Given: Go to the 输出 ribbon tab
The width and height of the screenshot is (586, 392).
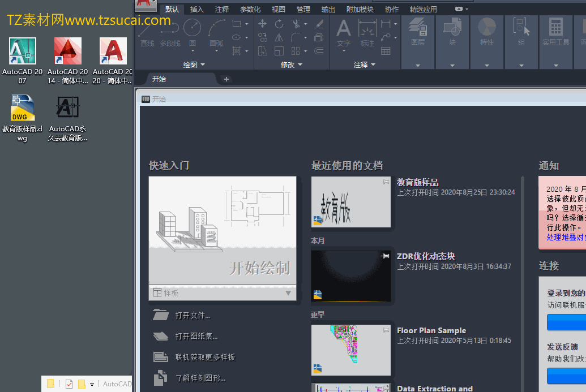Looking at the screenshot, I should pyautogui.click(x=328, y=9).
